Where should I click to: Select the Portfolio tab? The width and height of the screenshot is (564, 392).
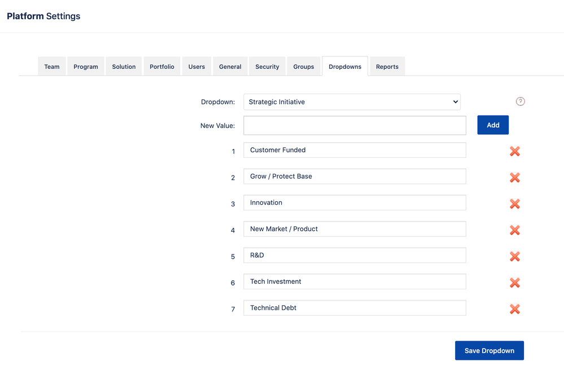tap(162, 67)
